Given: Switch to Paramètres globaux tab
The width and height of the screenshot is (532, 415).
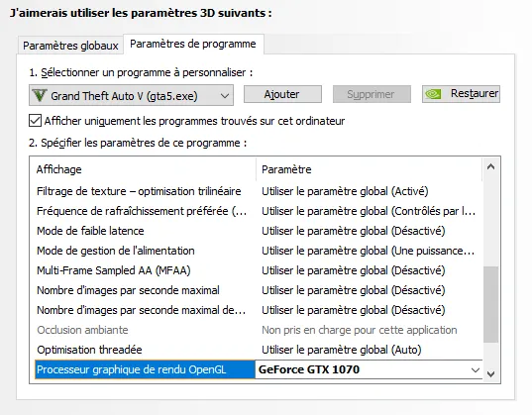Looking at the screenshot, I should [70, 46].
